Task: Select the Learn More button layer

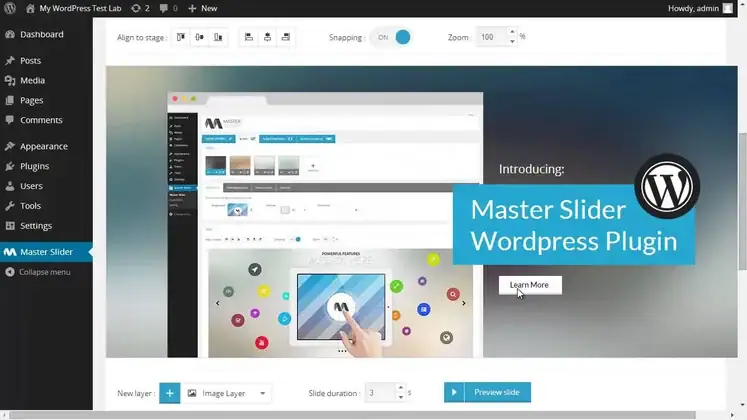Action: 530,285
